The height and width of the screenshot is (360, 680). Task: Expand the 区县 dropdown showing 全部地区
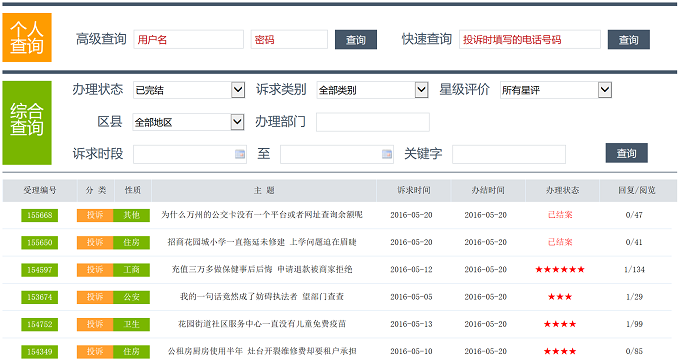[188, 122]
